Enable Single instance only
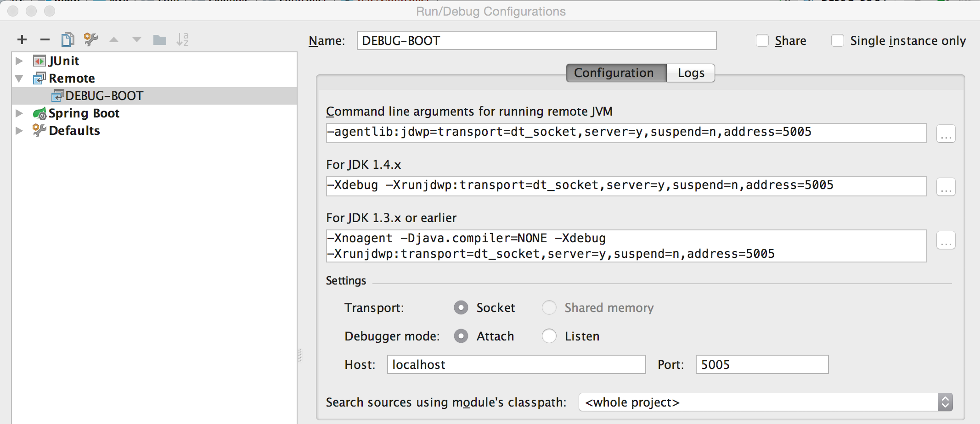This screenshot has height=424, width=980. coord(838,40)
